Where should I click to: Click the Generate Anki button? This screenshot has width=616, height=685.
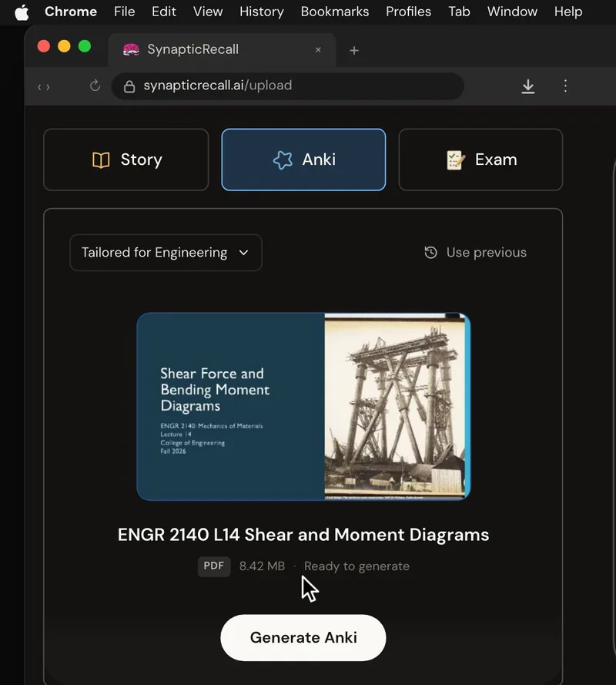point(303,638)
